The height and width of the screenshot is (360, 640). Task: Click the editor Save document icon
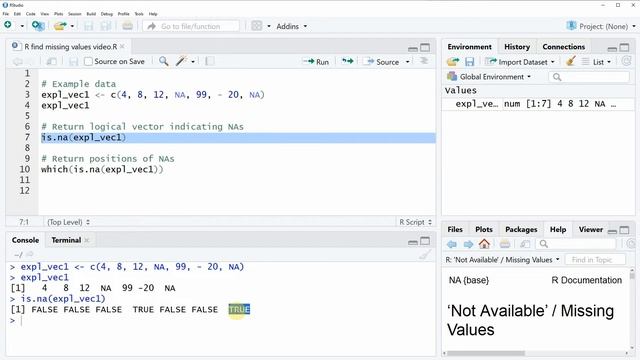point(73,62)
